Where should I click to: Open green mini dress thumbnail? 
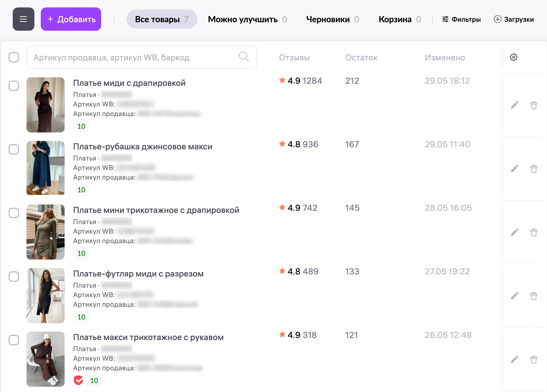(x=46, y=232)
